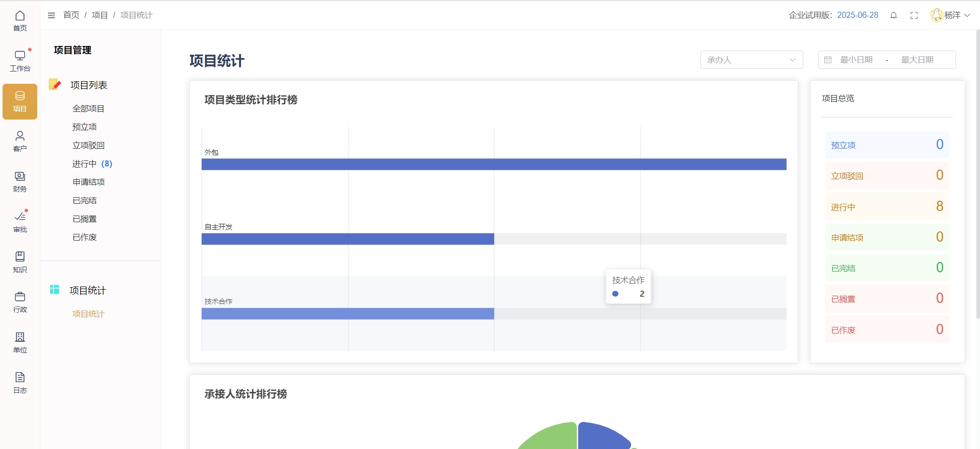
Task: Click the notification bell icon
Action: click(x=894, y=15)
